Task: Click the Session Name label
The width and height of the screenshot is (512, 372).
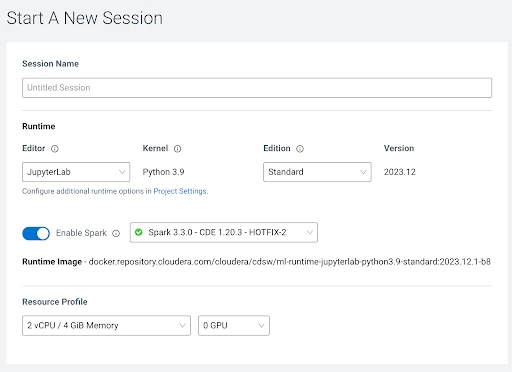Action: 51,64
